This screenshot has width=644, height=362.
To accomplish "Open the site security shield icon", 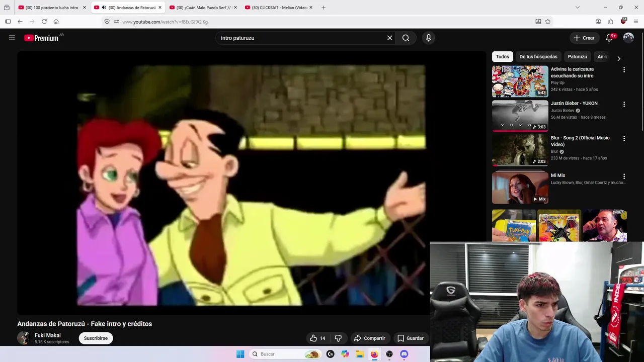I will (107, 22).
